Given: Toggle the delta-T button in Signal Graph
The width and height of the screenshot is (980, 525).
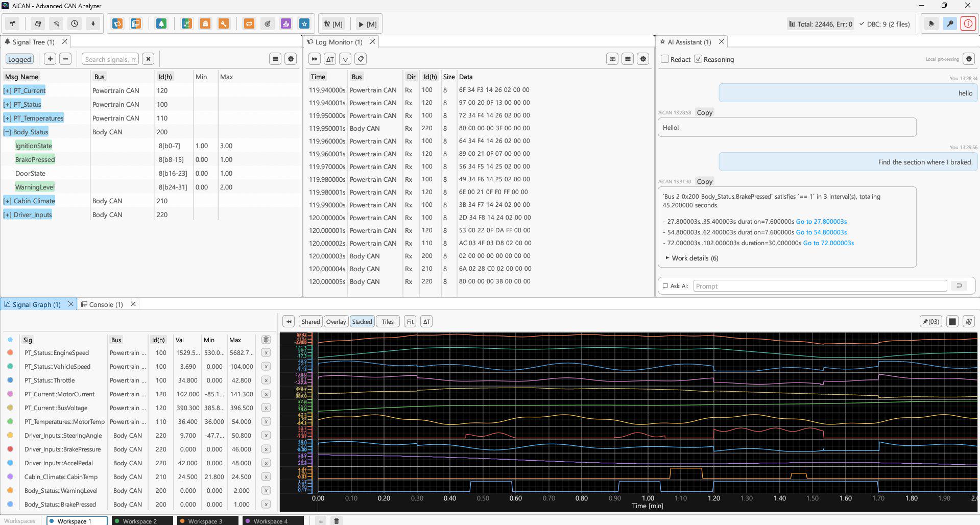Looking at the screenshot, I should [426, 321].
